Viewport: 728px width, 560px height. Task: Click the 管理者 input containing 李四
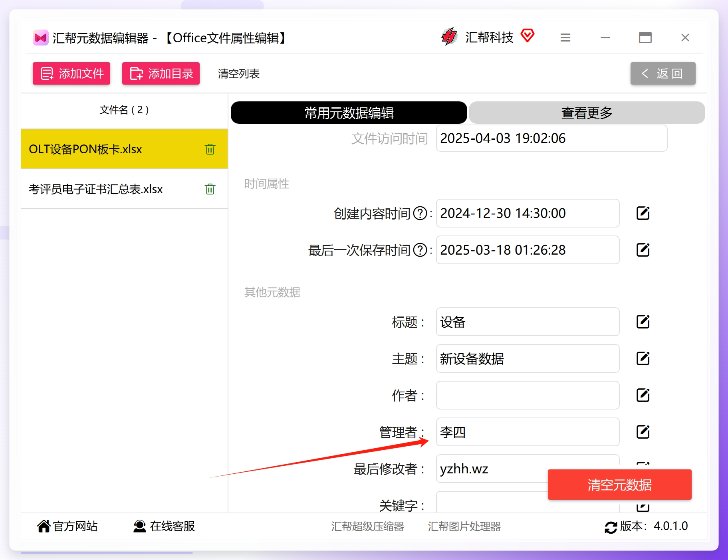[528, 432]
